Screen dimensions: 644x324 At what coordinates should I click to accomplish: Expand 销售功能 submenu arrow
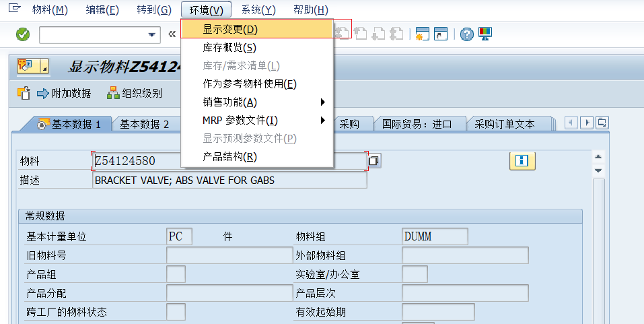(323, 102)
